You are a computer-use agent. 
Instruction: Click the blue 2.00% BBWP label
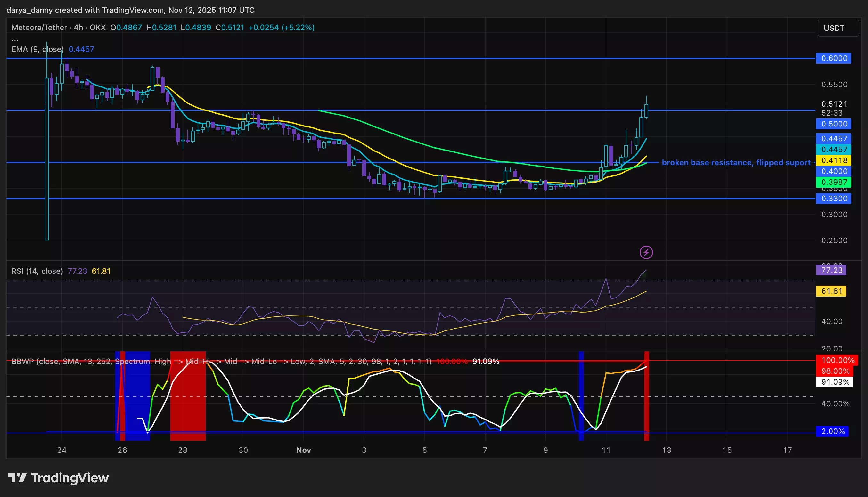click(x=832, y=431)
